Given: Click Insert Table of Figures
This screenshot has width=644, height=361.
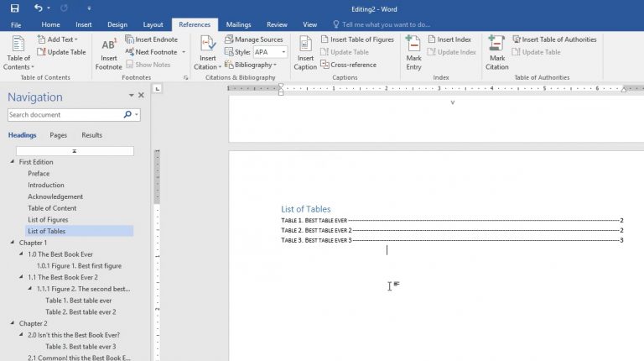Looking at the screenshot, I should pos(357,39).
